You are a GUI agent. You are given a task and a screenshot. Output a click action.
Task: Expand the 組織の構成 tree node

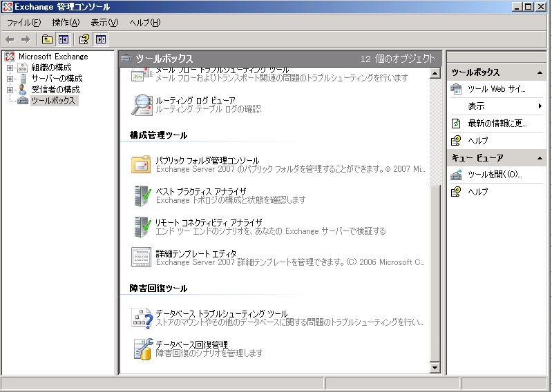coord(10,68)
